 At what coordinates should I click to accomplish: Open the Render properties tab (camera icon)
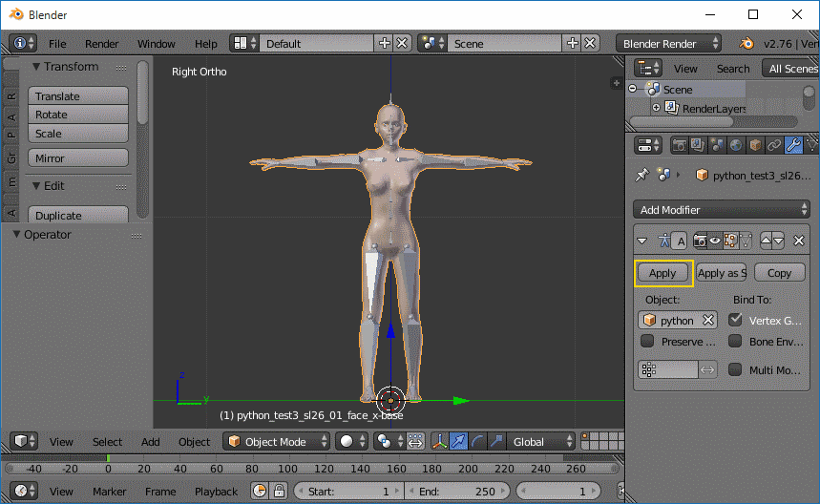pyautogui.click(x=680, y=146)
